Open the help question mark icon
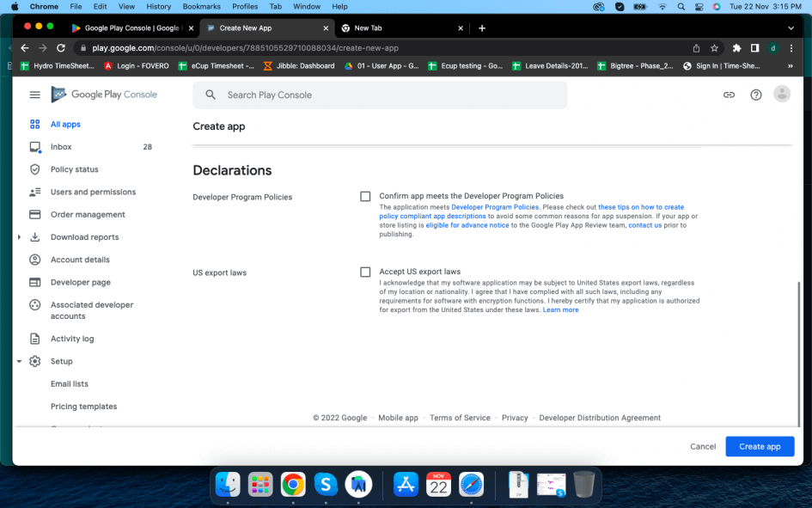This screenshot has height=508, width=812. click(756, 95)
